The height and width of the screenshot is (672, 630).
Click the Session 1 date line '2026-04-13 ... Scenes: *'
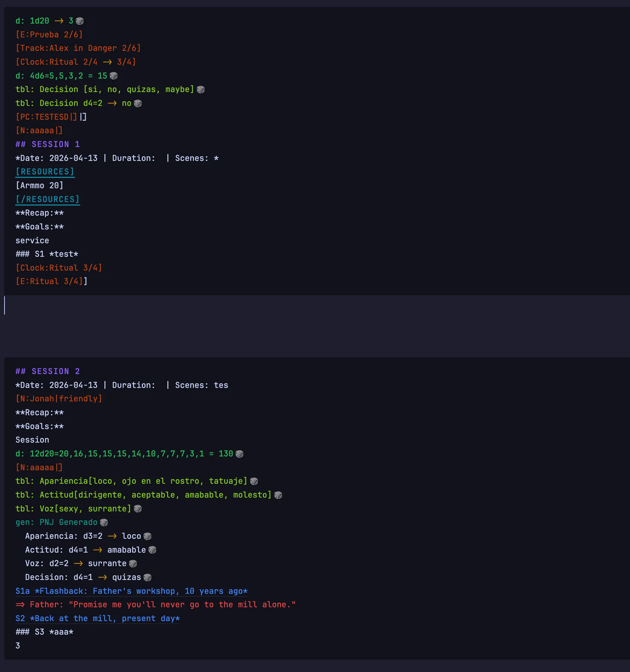click(x=117, y=158)
